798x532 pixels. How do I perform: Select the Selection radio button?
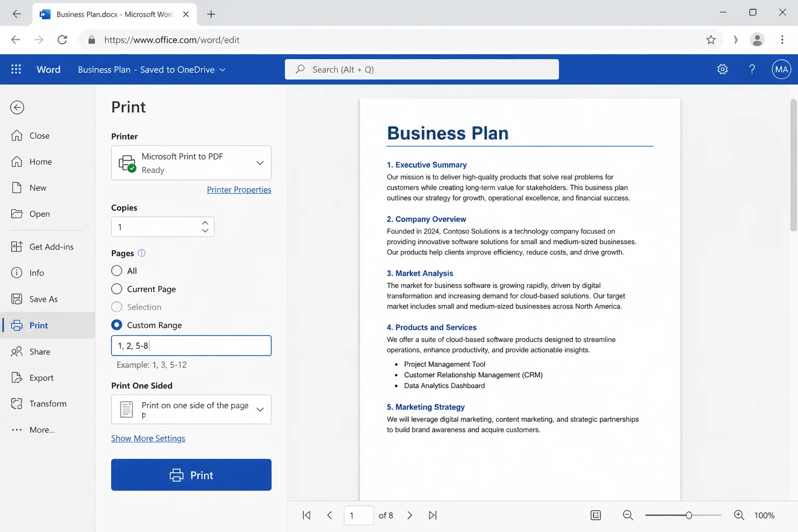tap(117, 307)
